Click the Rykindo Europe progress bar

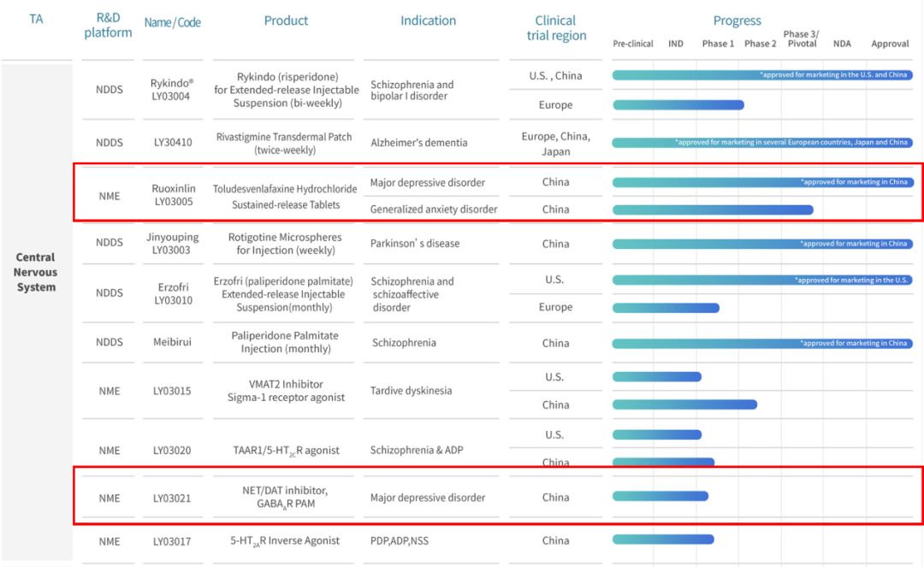pyautogui.click(x=678, y=105)
